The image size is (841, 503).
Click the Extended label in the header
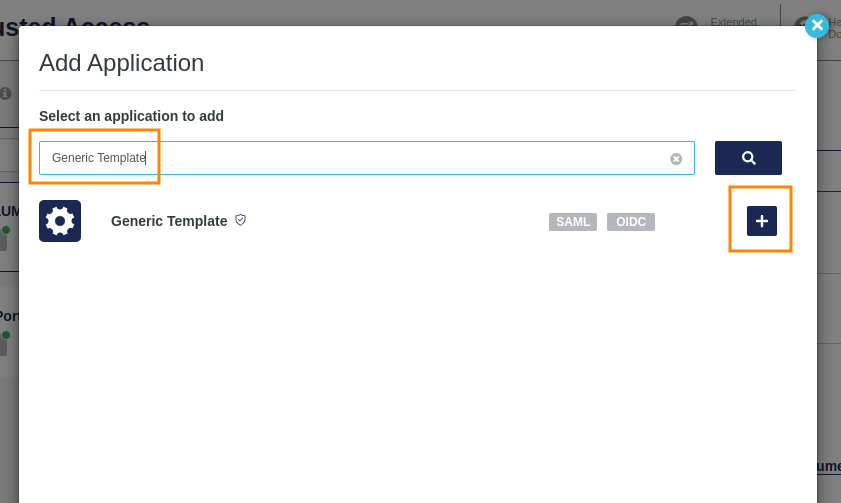733,21
